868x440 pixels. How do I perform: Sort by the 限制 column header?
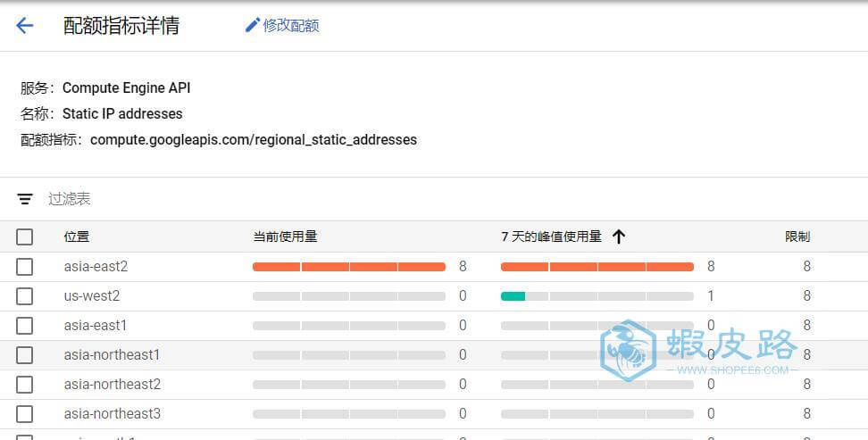(x=797, y=237)
